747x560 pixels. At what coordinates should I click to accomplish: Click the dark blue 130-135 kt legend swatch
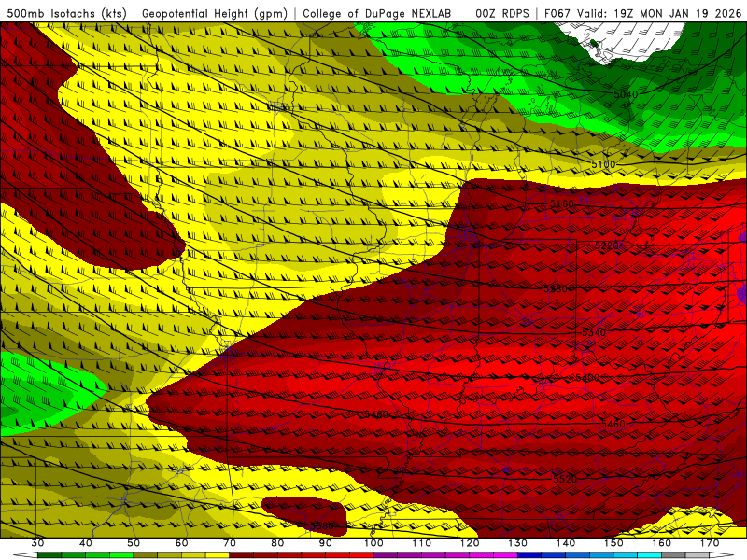529,555
